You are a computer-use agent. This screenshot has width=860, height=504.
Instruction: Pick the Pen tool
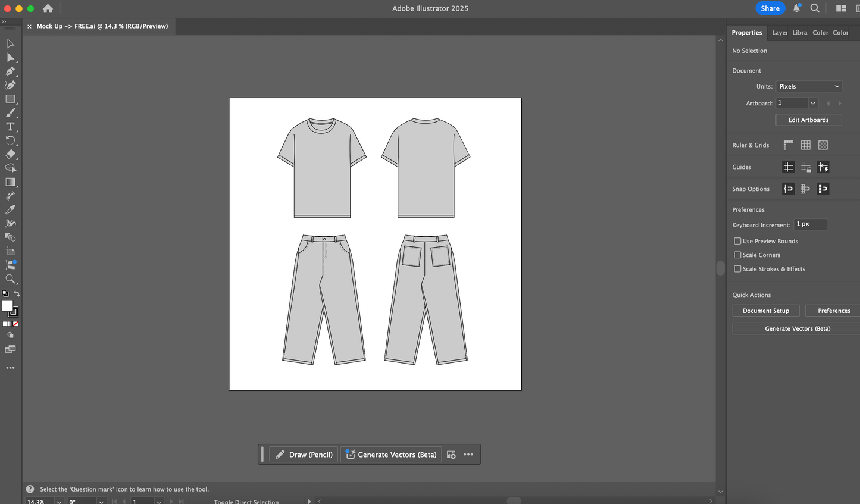pyautogui.click(x=10, y=71)
